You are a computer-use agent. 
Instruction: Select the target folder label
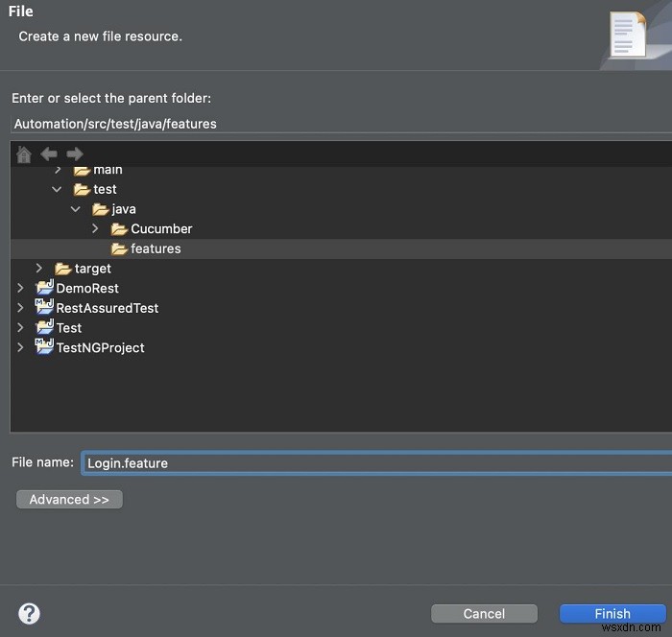pyautogui.click(x=92, y=269)
